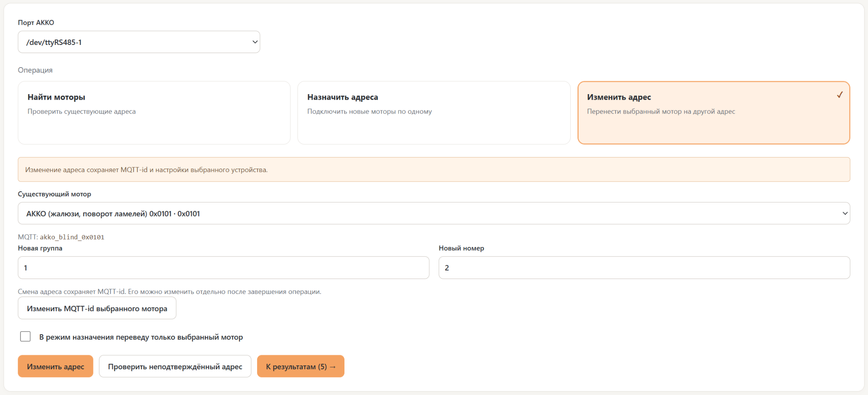Viewport: 868px width, 395px height.
Task: Click the MQTT: akko_blind_0x0101 text
Action: tap(61, 237)
